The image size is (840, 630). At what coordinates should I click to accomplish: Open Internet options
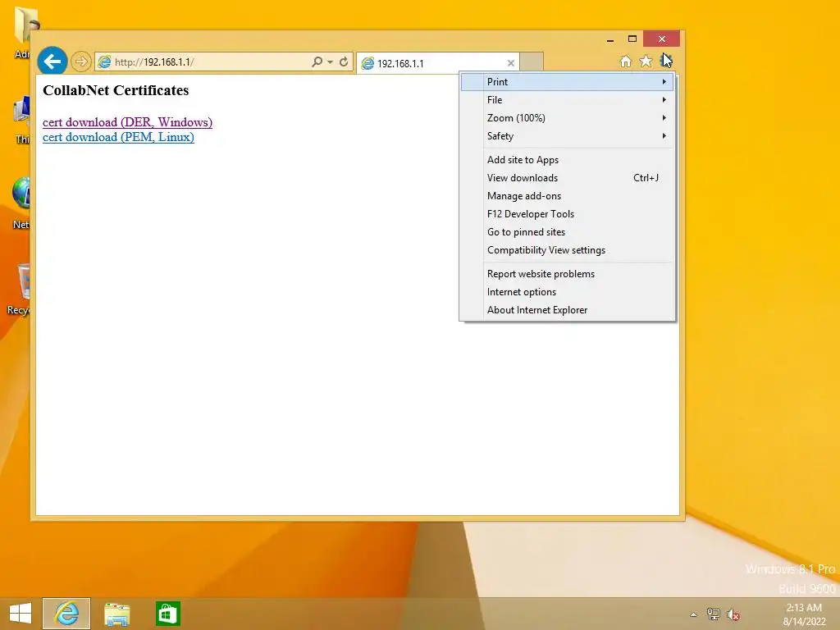(x=568, y=292)
